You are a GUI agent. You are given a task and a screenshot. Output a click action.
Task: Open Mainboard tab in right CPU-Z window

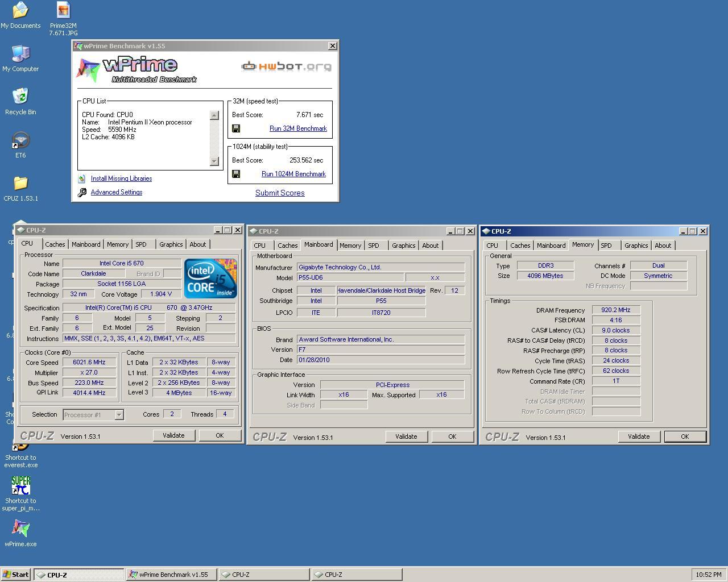[552, 246]
